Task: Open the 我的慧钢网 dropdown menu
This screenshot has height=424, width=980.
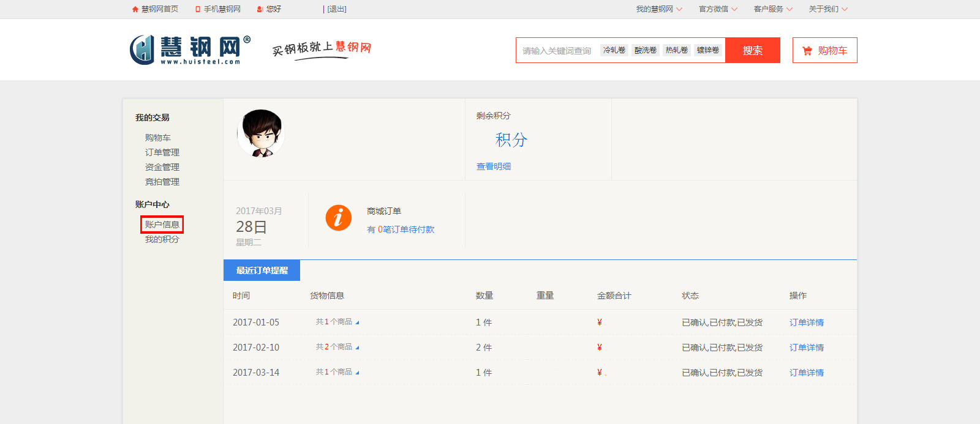Action: [x=658, y=9]
